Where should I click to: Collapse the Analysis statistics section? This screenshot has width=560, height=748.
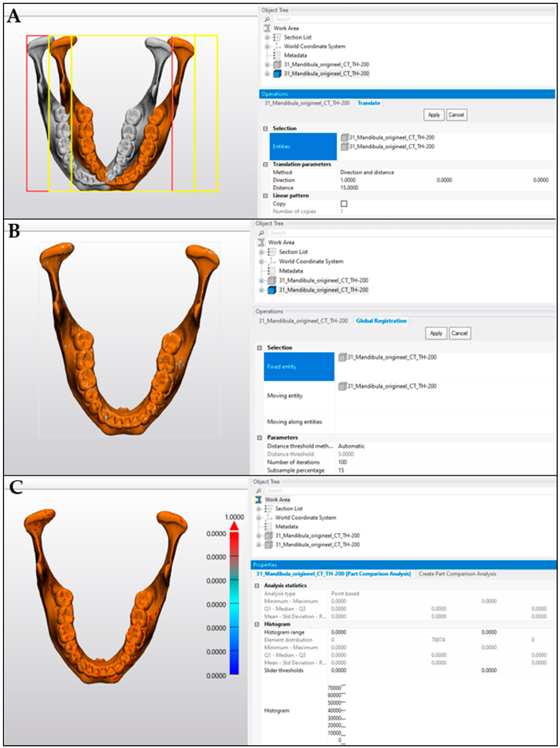pos(257,585)
